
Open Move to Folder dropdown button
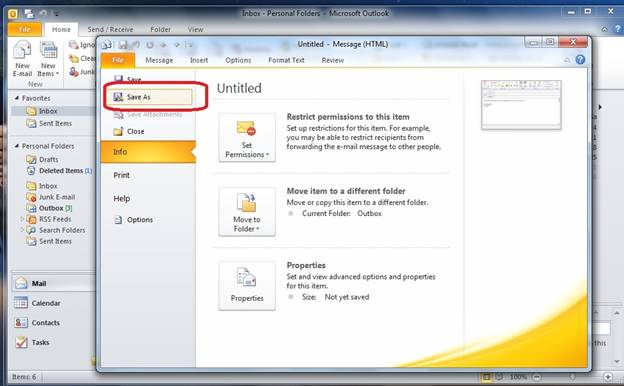247,212
